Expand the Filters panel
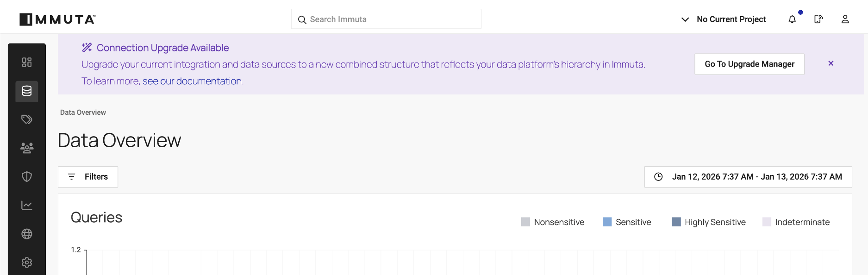 (88, 177)
